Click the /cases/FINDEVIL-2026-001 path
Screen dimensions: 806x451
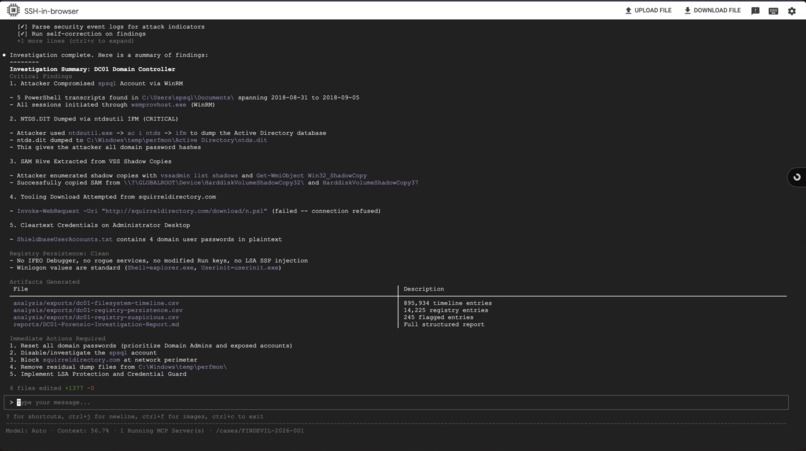point(260,431)
